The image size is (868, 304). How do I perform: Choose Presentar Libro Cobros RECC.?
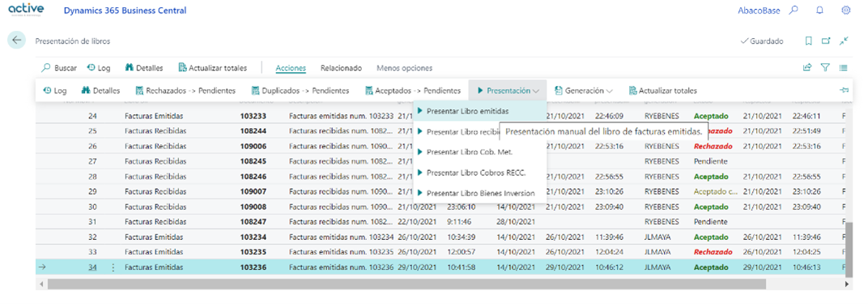pyautogui.click(x=480, y=172)
